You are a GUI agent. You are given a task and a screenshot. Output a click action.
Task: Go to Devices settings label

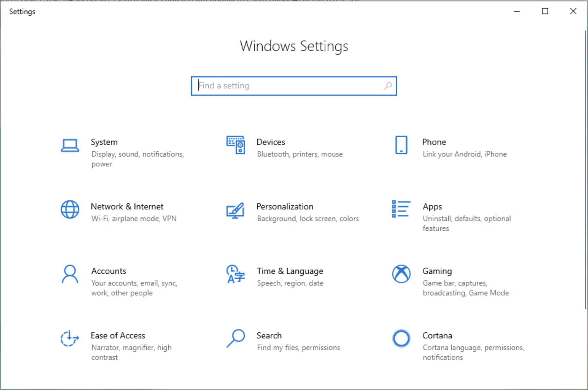(x=271, y=142)
